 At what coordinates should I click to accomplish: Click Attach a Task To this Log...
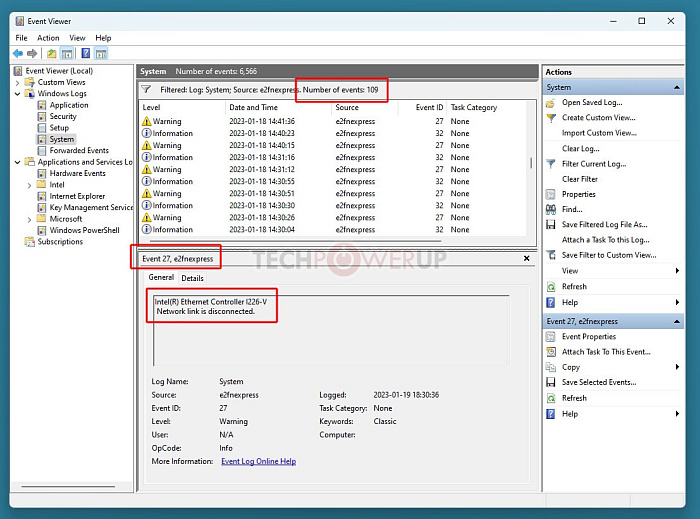605,240
